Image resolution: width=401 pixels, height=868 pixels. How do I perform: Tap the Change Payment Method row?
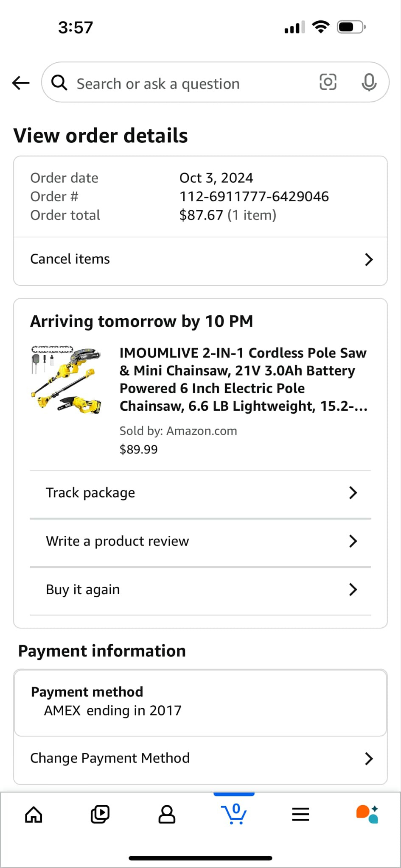point(110,758)
